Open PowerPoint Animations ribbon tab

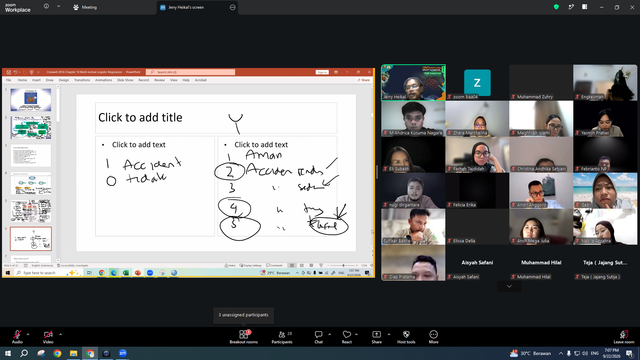104,80
